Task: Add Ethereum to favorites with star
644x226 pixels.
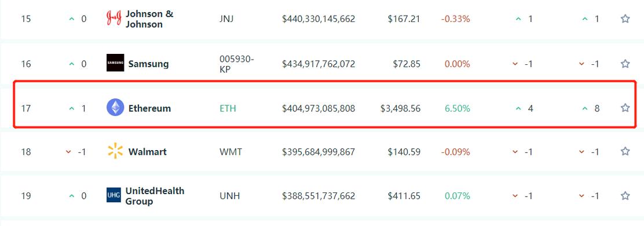Action: [625, 108]
